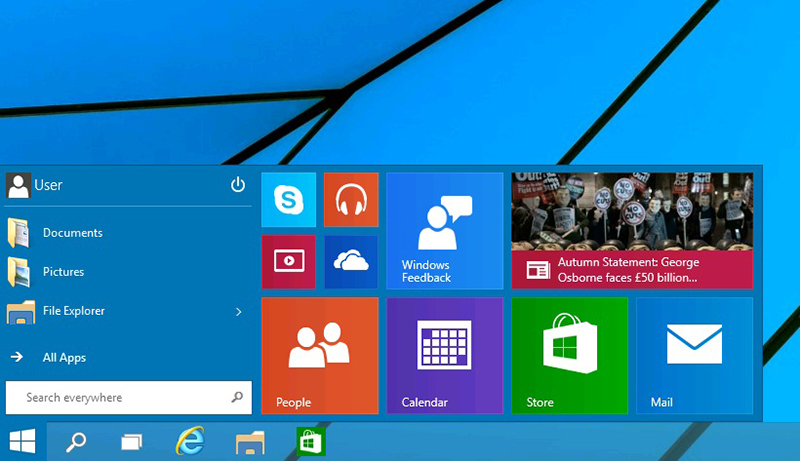
Task: Open the OneDrive cloud tile
Action: click(351, 262)
